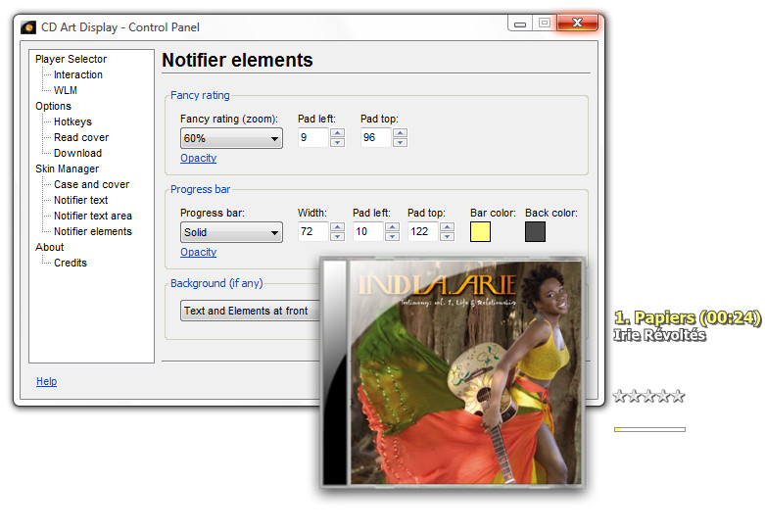This screenshot has height=532, width=765.
Task: Decrease Fancy rating Pad left value
Action: pyautogui.click(x=337, y=142)
